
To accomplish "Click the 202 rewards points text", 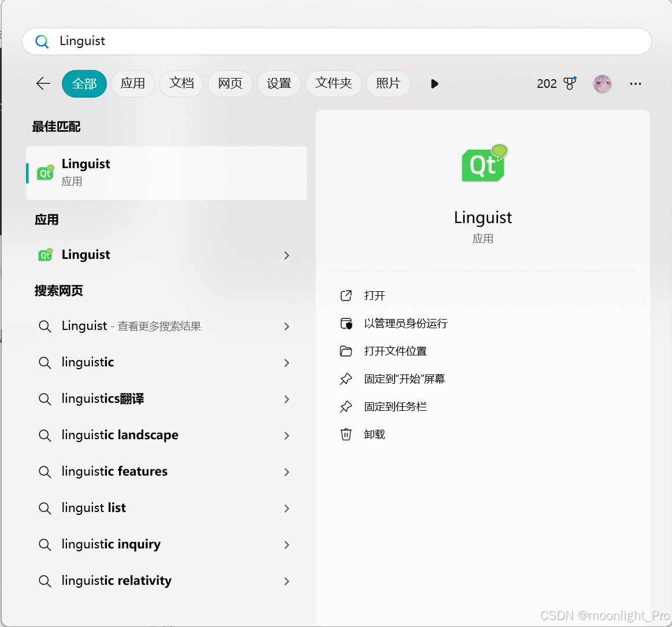I will pyautogui.click(x=547, y=84).
